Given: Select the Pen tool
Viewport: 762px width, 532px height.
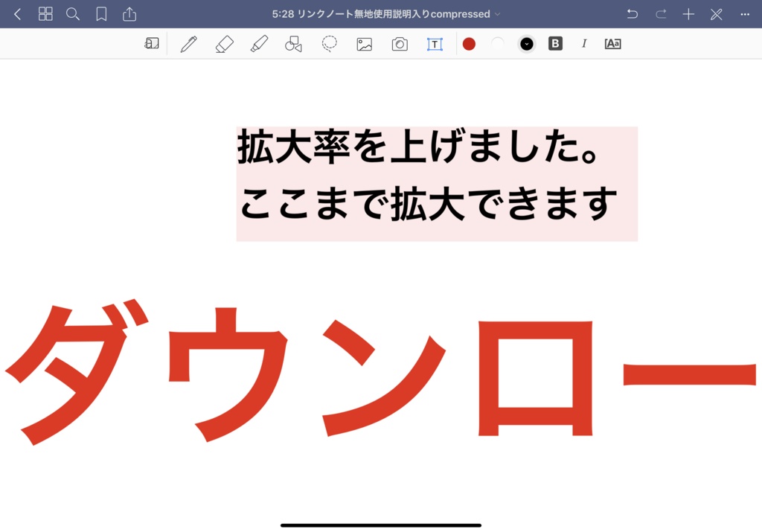Looking at the screenshot, I should [x=188, y=44].
